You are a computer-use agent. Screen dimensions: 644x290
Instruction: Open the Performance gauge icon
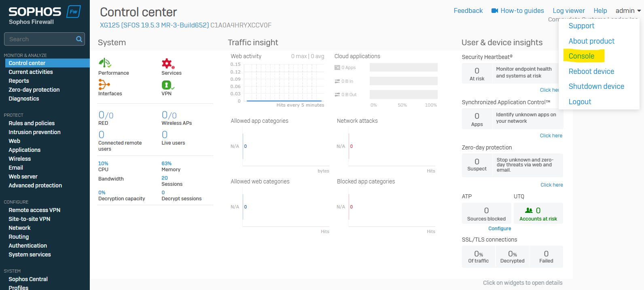(x=105, y=63)
